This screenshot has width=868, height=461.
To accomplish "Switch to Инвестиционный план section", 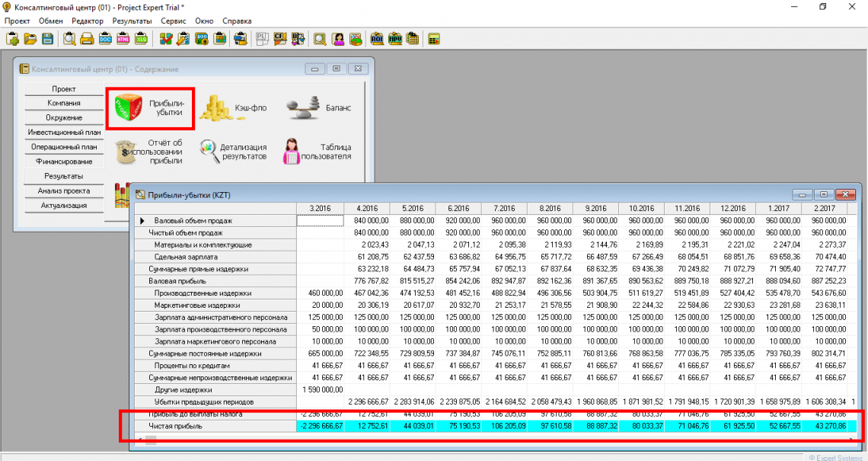I will (x=64, y=133).
